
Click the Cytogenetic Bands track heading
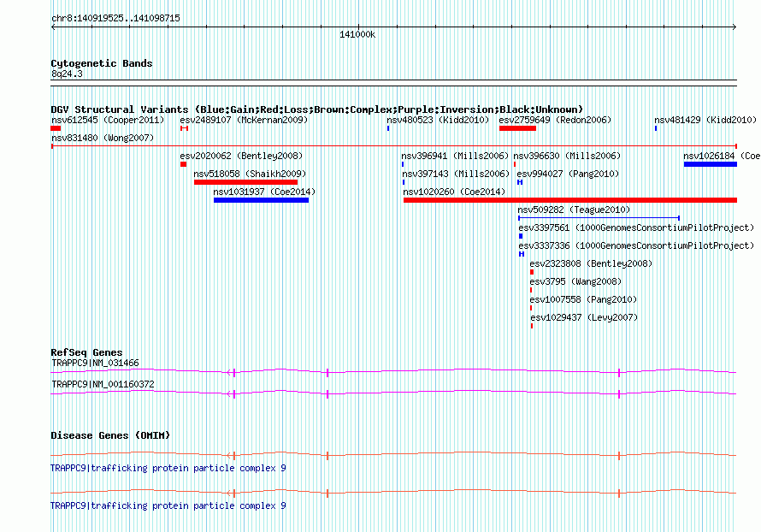[102, 63]
